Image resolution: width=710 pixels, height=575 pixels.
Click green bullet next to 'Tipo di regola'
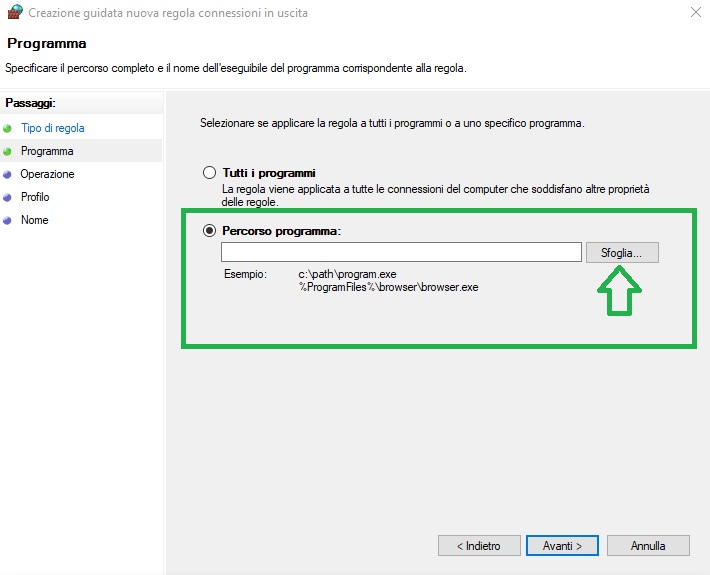pos(7,129)
